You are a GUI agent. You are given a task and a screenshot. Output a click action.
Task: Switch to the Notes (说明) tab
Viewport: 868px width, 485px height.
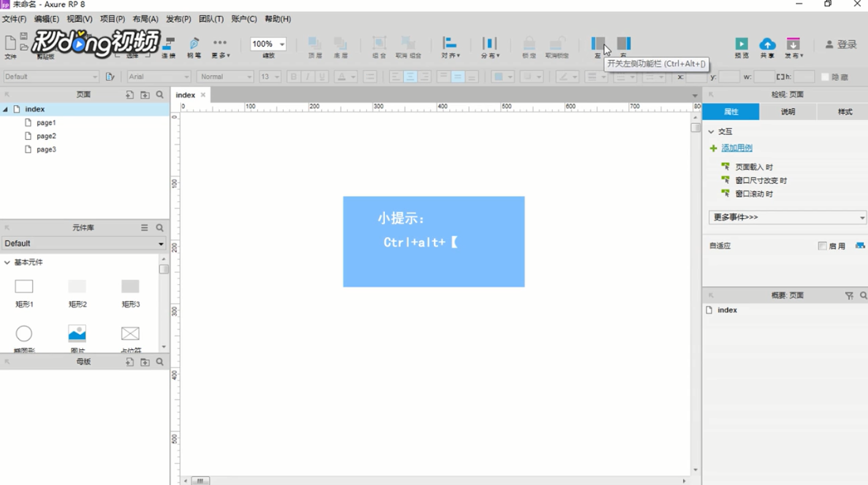(x=787, y=111)
